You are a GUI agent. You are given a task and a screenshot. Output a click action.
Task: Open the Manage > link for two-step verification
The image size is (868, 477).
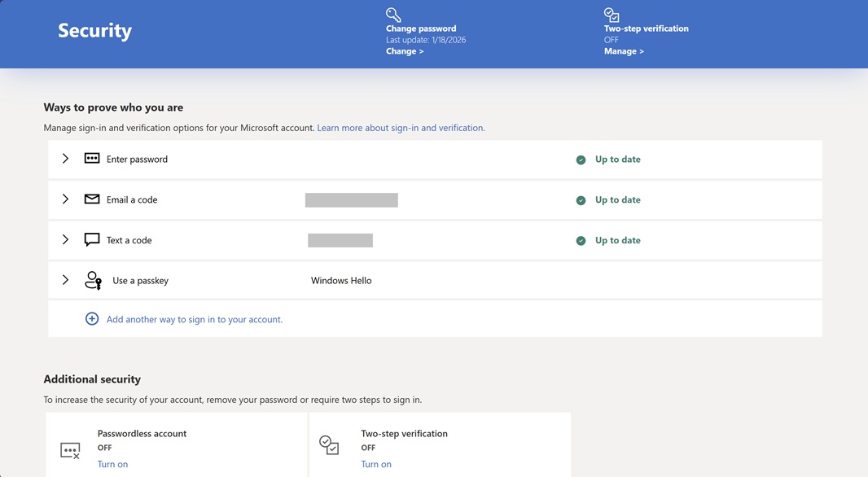[624, 51]
